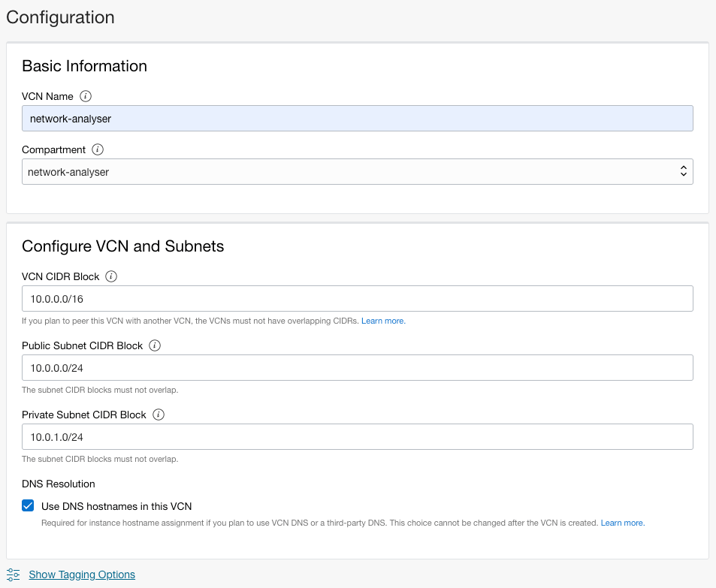Open Learn more link about overlapping CIDRs
This screenshot has width=716, height=588.
coord(383,321)
